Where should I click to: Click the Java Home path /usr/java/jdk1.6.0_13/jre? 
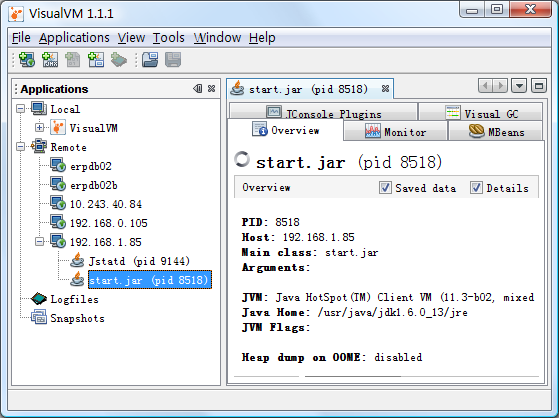click(393, 312)
